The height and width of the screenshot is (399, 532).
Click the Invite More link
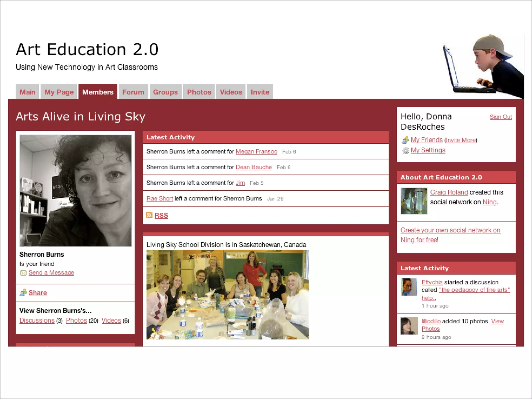pyautogui.click(x=461, y=140)
